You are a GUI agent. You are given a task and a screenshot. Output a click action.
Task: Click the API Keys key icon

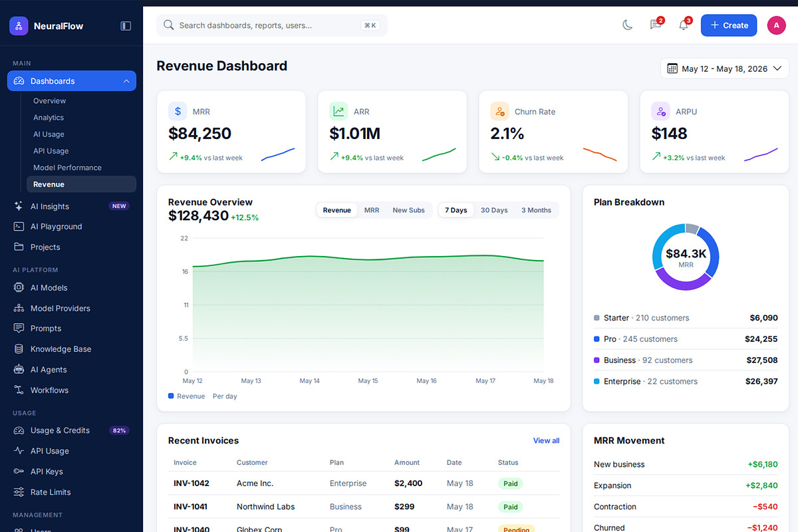19,471
